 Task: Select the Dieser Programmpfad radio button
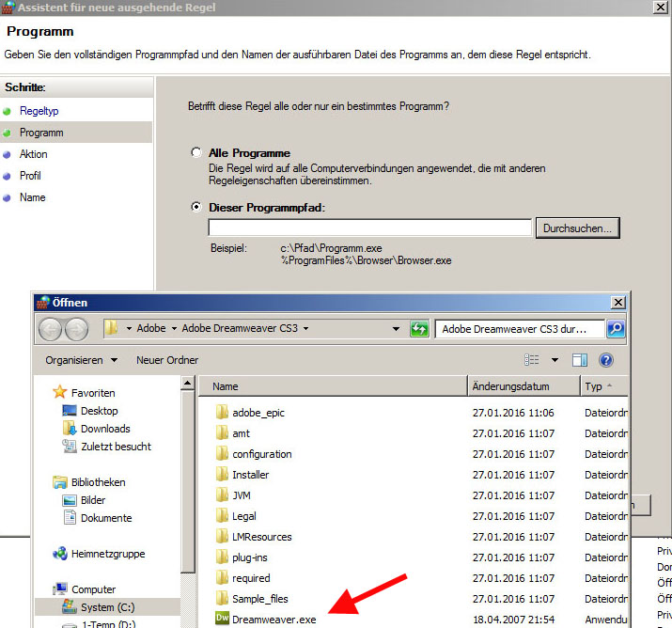click(x=196, y=207)
